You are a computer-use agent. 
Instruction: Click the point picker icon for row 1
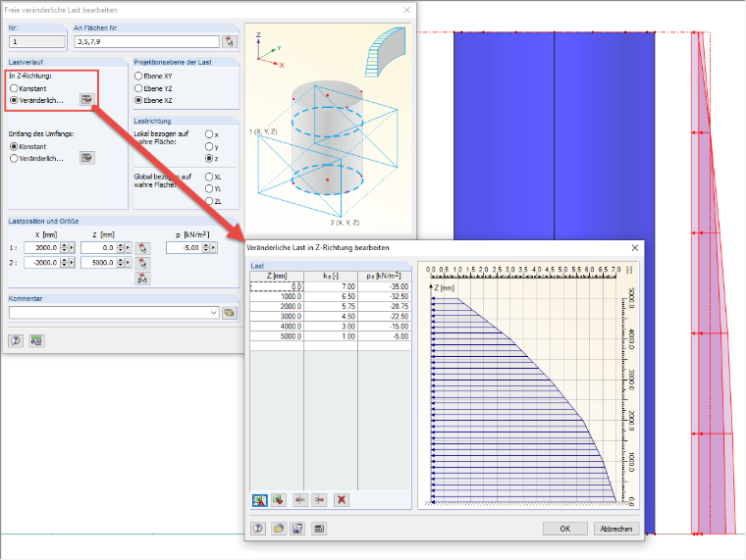142,248
